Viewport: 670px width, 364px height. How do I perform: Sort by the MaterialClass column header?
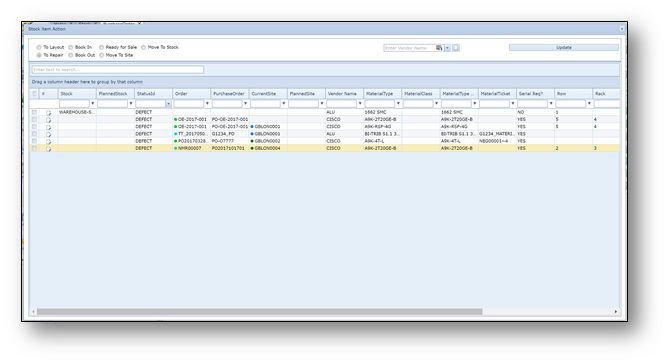421,94
